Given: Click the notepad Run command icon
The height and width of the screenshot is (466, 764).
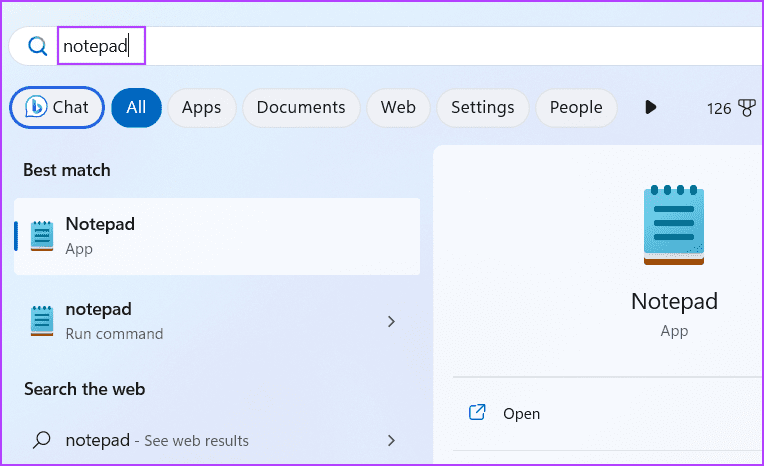Looking at the screenshot, I should pyautogui.click(x=42, y=321).
